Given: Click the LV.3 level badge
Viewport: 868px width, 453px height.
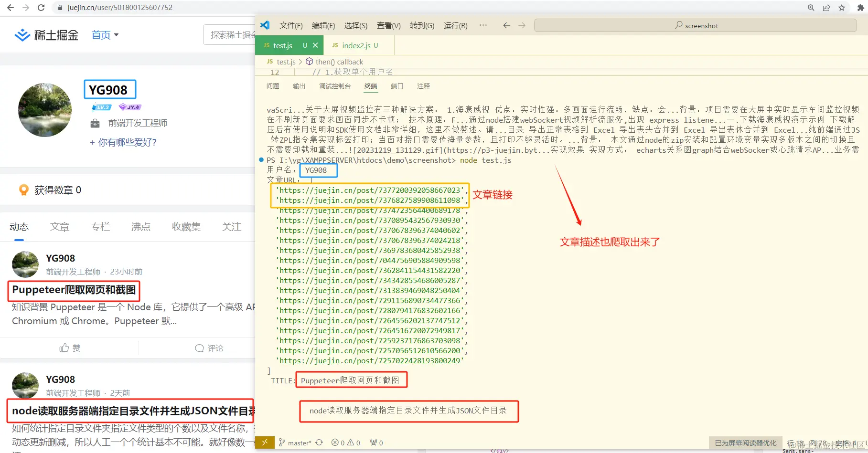Looking at the screenshot, I should pyautogui.click(x=101, y=107).
